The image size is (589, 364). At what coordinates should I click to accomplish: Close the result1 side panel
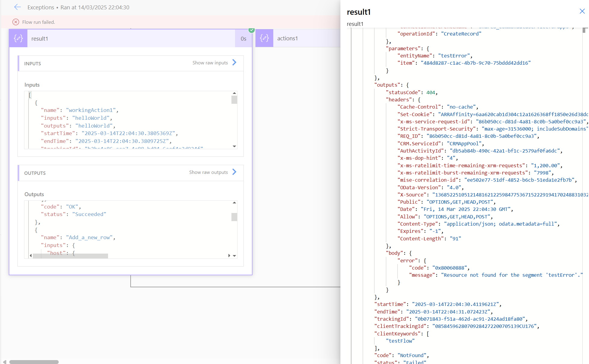coord(582,11)
